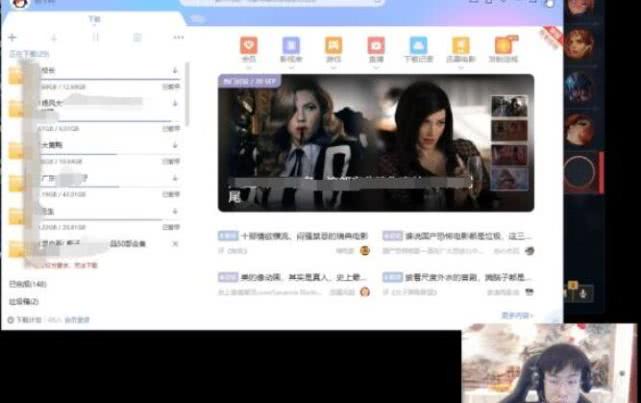Click the folder icon of the first download
641x403 pixels.
pos(16,76)
